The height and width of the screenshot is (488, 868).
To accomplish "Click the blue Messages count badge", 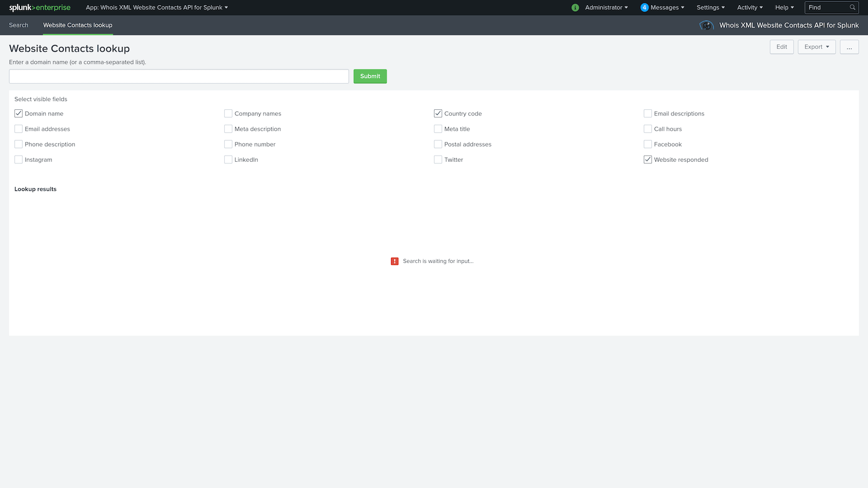I will coord(644,8).
